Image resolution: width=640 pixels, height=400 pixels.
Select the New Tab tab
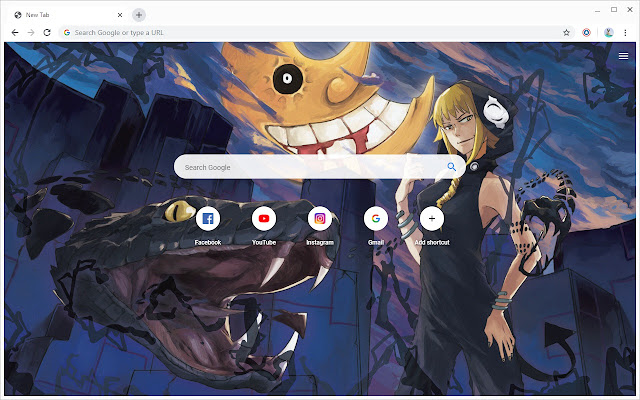click(x=67, y=15)
